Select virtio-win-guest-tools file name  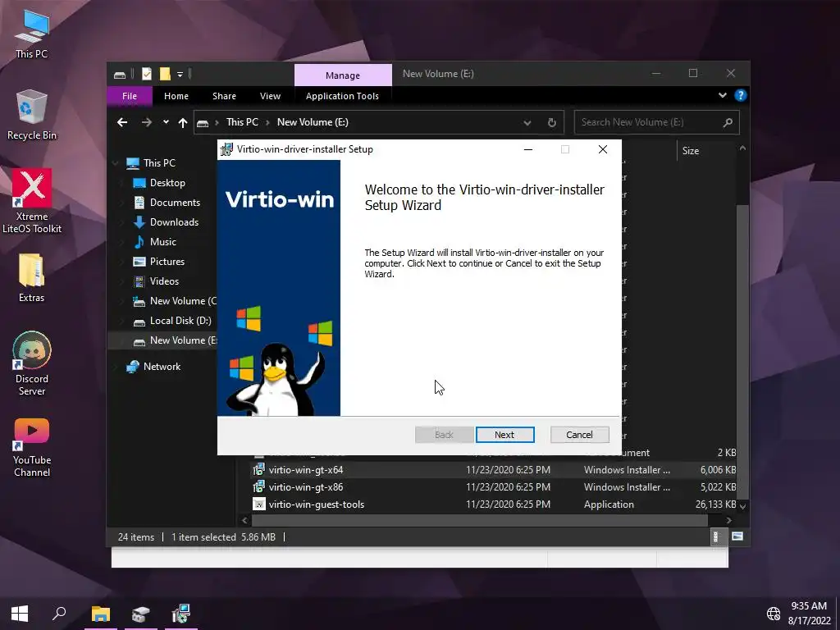click(x=317, y=504)
